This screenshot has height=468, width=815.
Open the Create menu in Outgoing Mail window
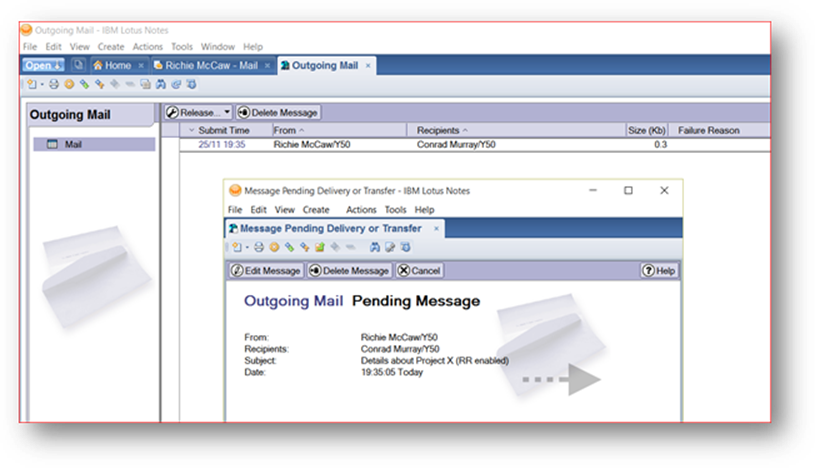point(111,47)
